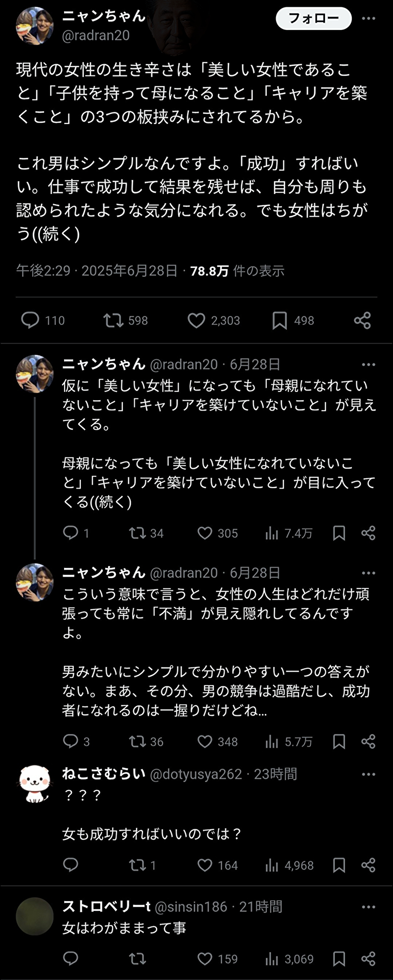Open more options on the main post
393x980 pixels.
pyautogui.click(x=368, y=19)
